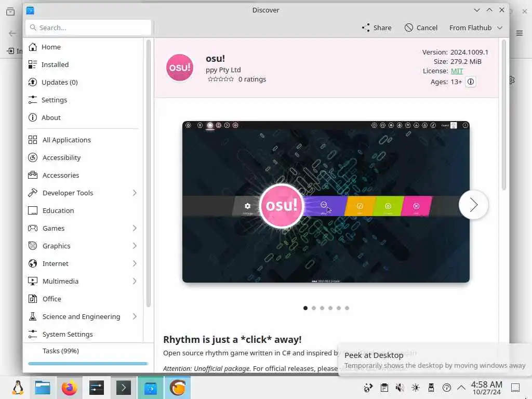Open the MIT license link
This screenshot has height=399, width=532.
(457, 71)
